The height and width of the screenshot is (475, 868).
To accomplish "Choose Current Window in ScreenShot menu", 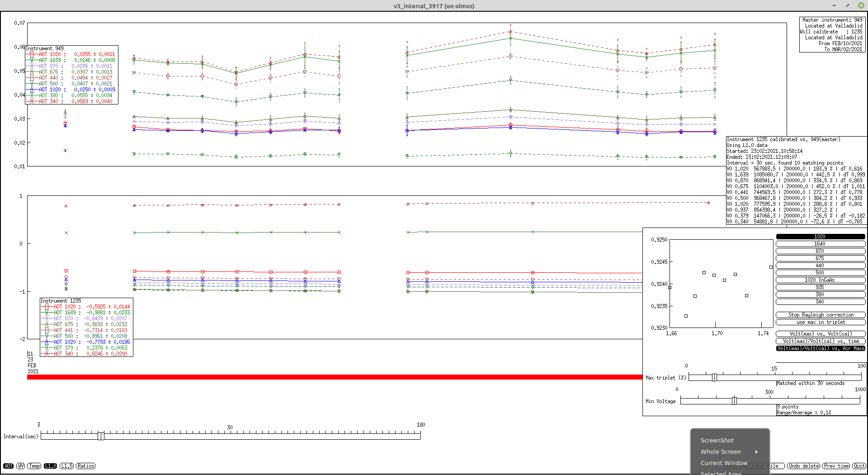I will pyautogui.click(x=724, y=463).
